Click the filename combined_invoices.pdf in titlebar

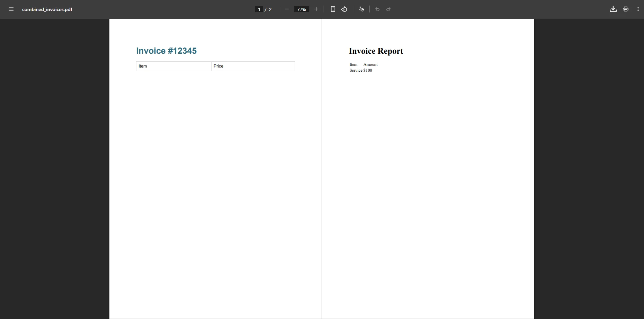click(x=47, y=9)
